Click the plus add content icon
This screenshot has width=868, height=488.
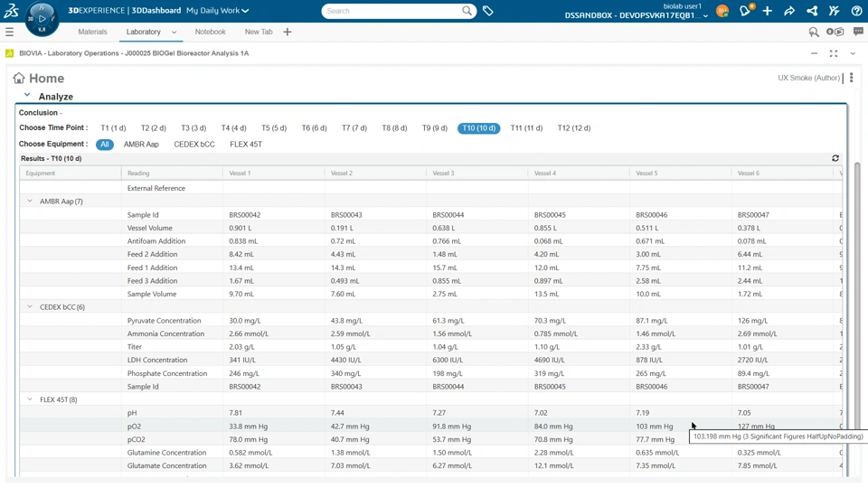point(768,11)
